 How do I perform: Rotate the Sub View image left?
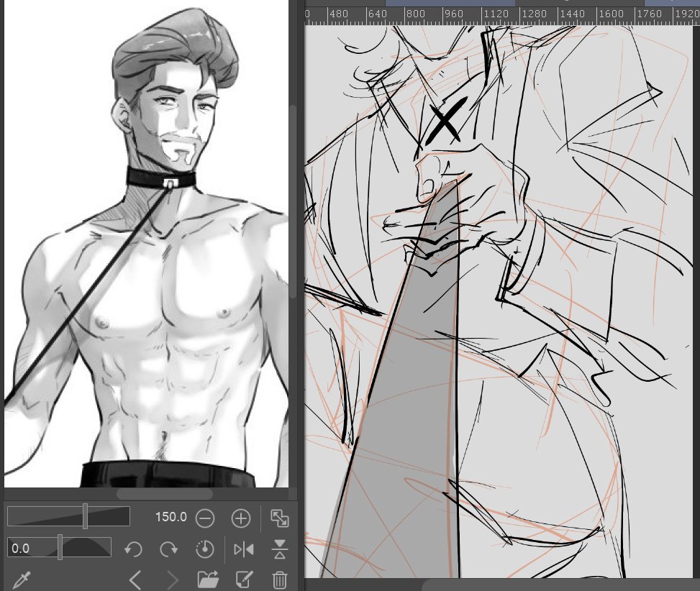pos(133,549)
